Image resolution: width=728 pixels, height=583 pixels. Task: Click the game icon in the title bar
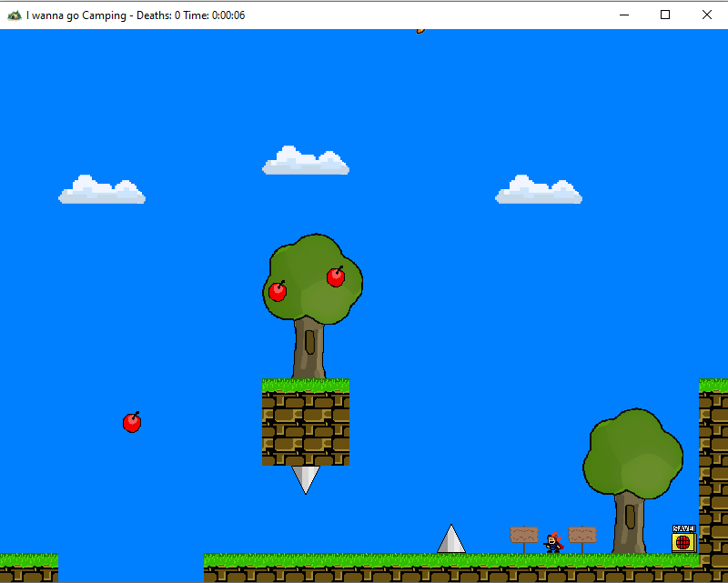coord(15,15)
